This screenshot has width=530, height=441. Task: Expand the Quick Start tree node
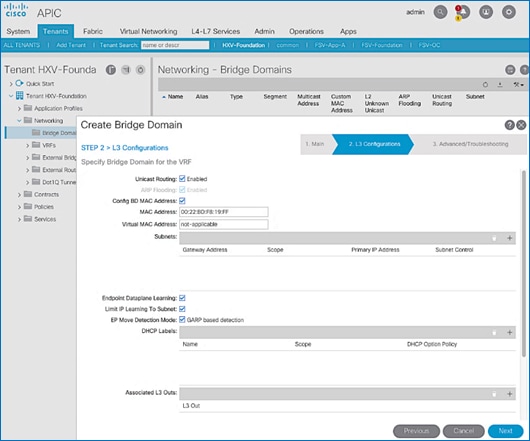click(x=11, y=84)
